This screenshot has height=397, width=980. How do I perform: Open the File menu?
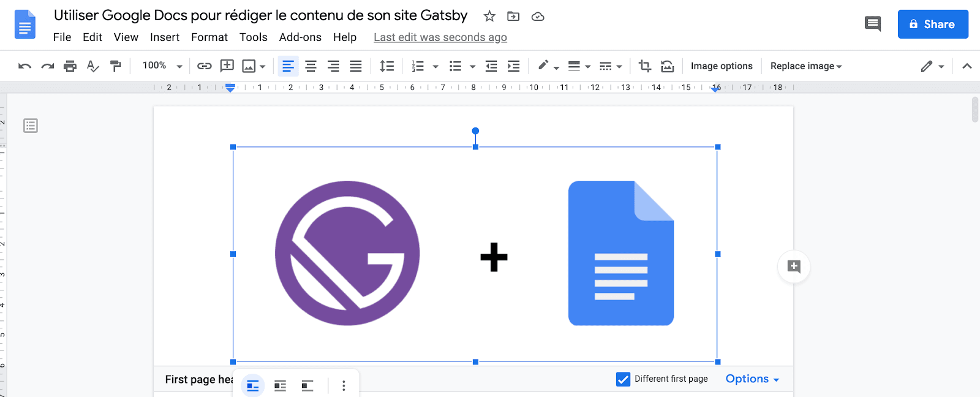(x=62, y=37)
